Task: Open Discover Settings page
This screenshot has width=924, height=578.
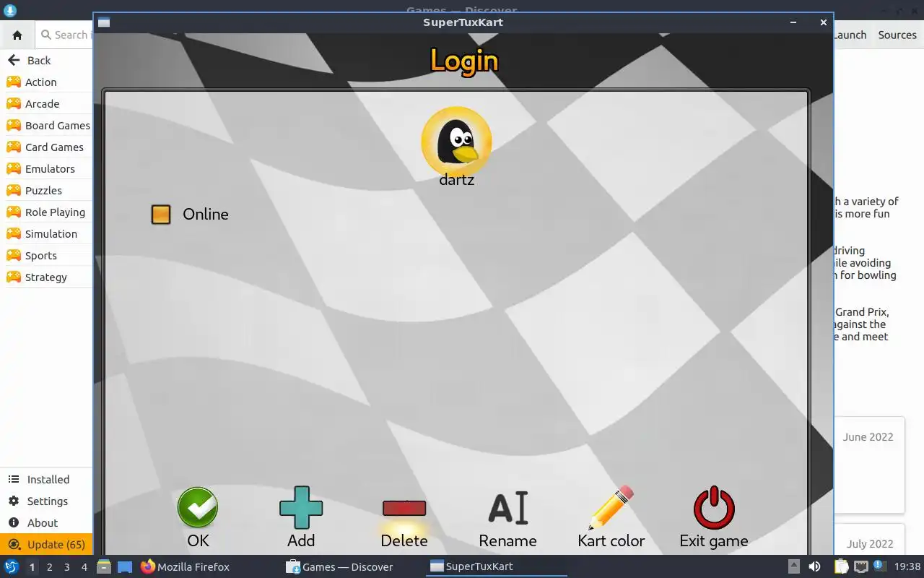Action: [46, 501]
